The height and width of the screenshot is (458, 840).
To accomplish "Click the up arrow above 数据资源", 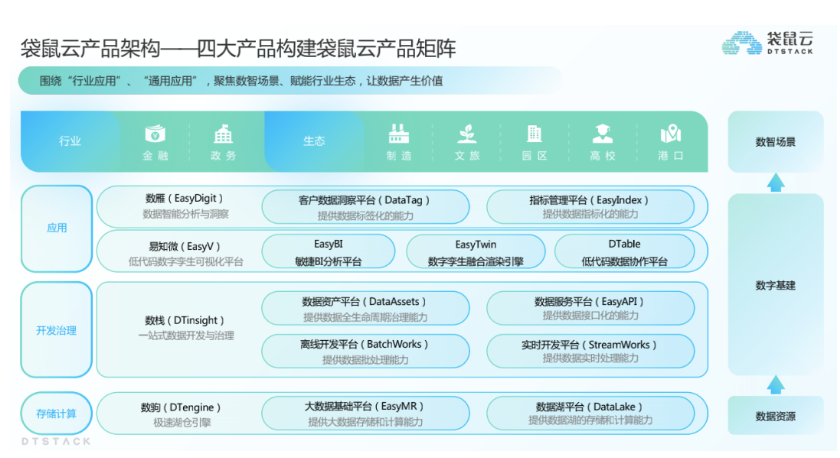I will tap(776, 385).
